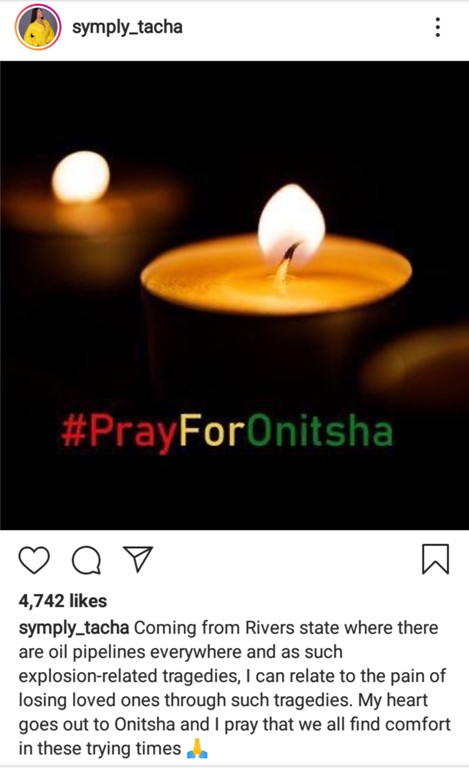
Task: Visit symply_tacha username in post header
Action: point(127,27)
